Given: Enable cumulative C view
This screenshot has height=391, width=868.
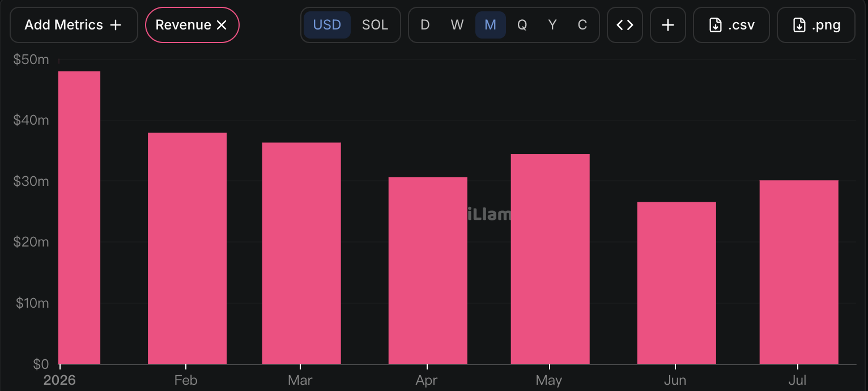Looking at the screenshot, I should [x=582, y=25].
